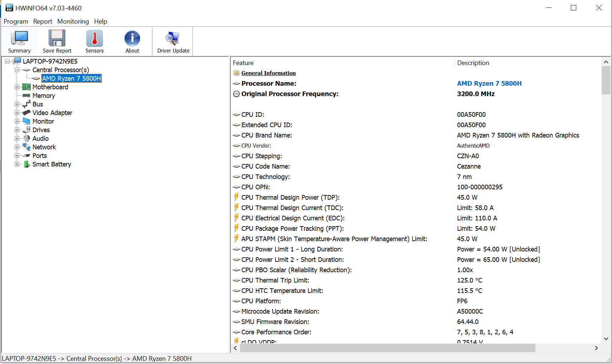Select AMD Ryzen 7 5800H tree item
The height and width of the screenshot is (364, 612).
tap(72, 79)
